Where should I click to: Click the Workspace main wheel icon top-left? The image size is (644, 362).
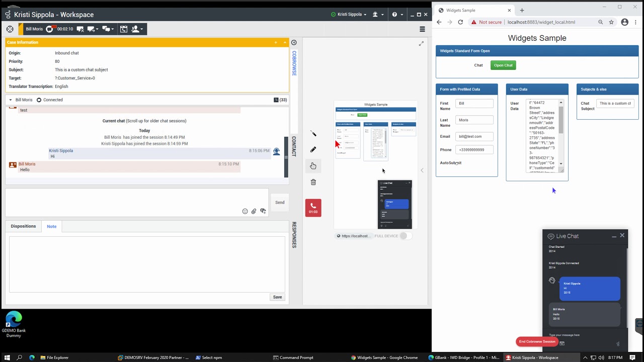[10, 29]
